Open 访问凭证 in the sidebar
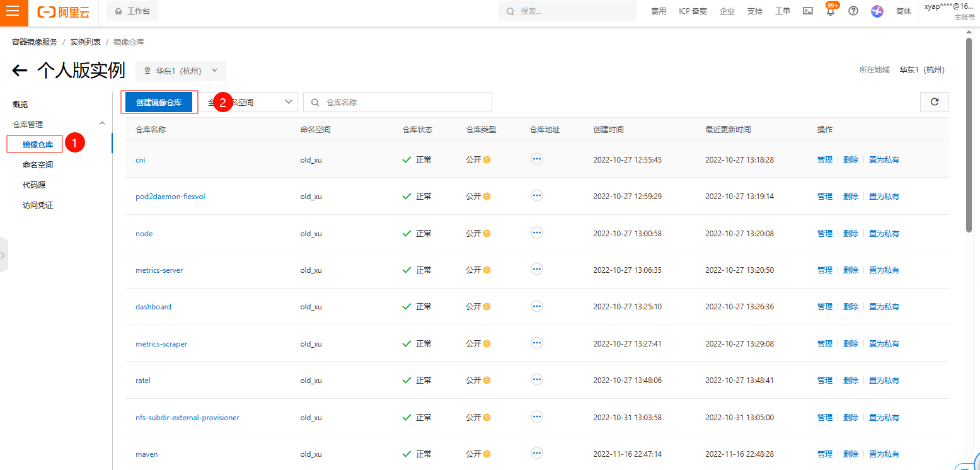This screenshot has width=980, height=470. click(38, 205)
